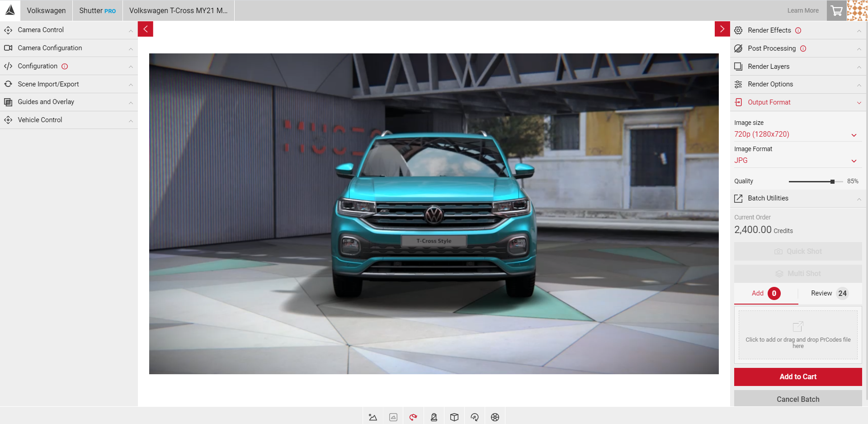The image size is (868, 424).
Task: Click the Configuration code brackets icon
Action: pyautogui.click(x=8, y=66)
